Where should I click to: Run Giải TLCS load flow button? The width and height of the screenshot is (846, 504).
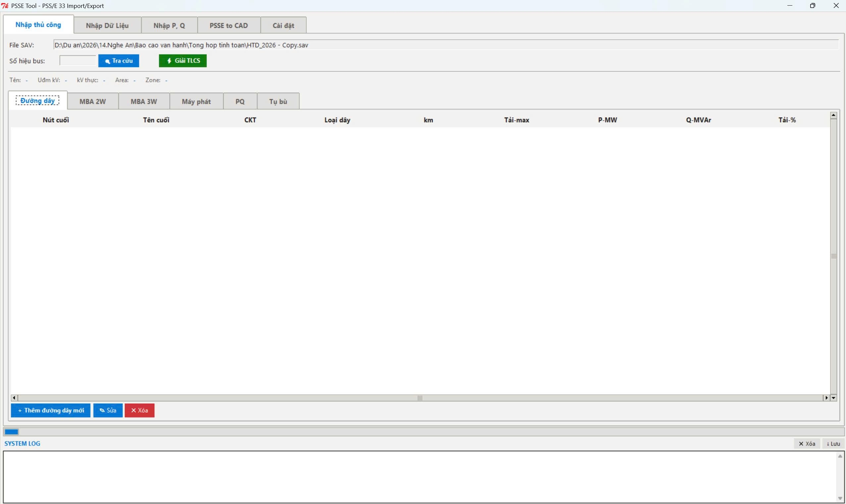click(183, 61)
